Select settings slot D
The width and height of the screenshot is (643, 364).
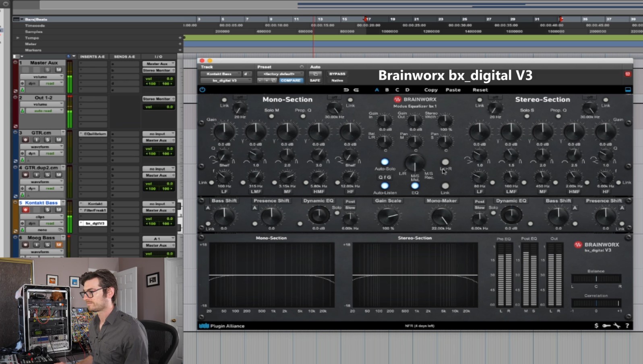407,90
